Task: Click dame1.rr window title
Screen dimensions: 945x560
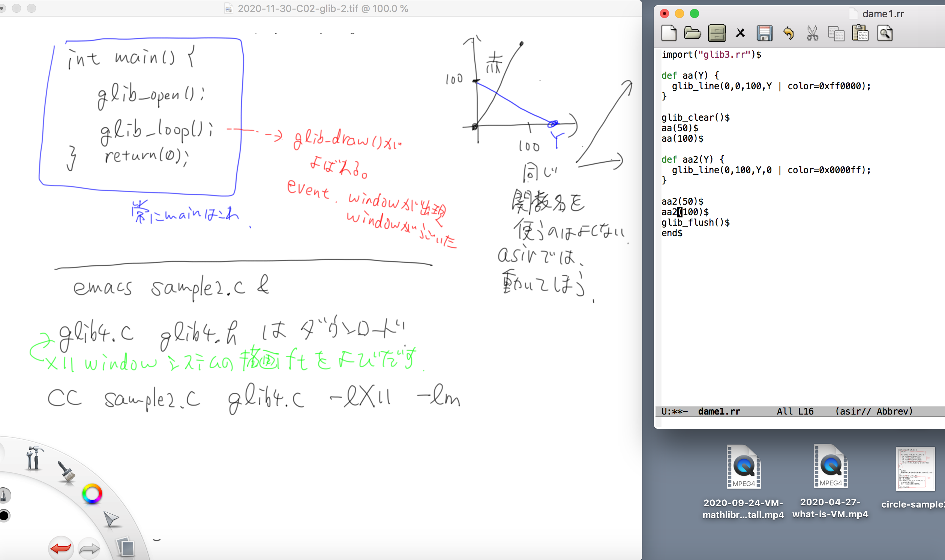Action: [x=883, y=14]
